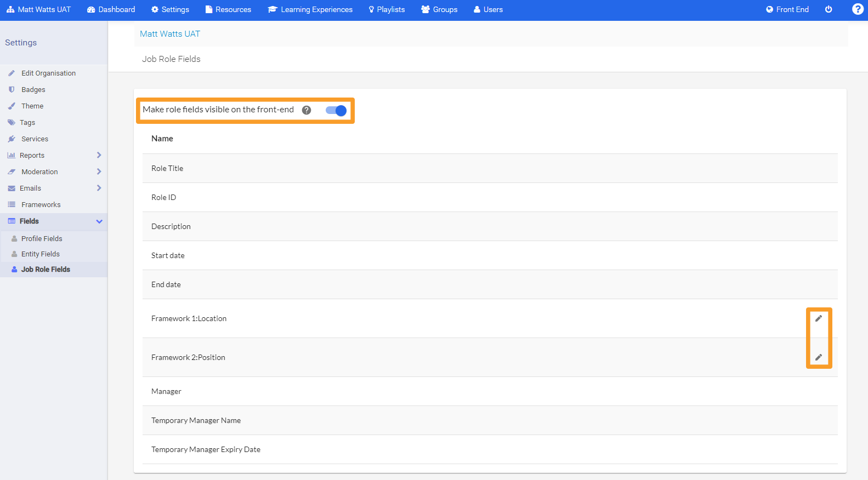Open Frameworks in the sidebar
Screen dimensions: 868x480
click(x=41, y=204)
